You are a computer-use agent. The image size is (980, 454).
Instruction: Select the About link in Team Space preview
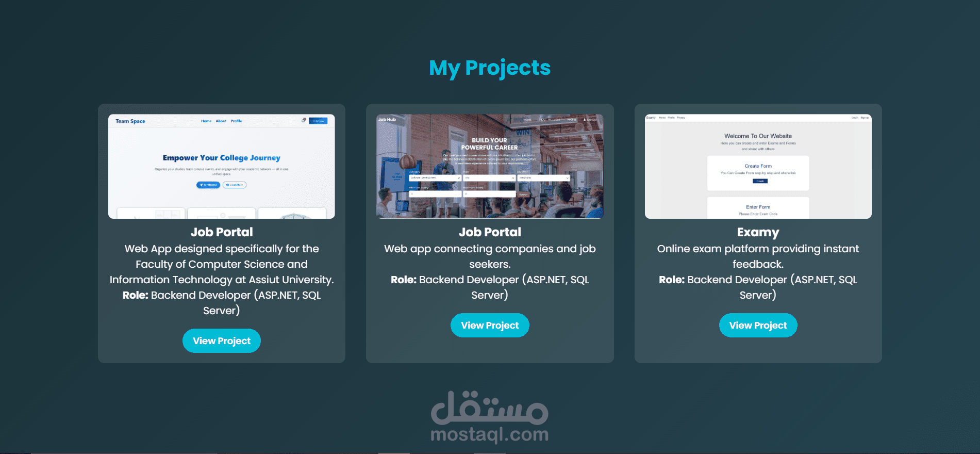pyautogui.click(x=221, y=121)
